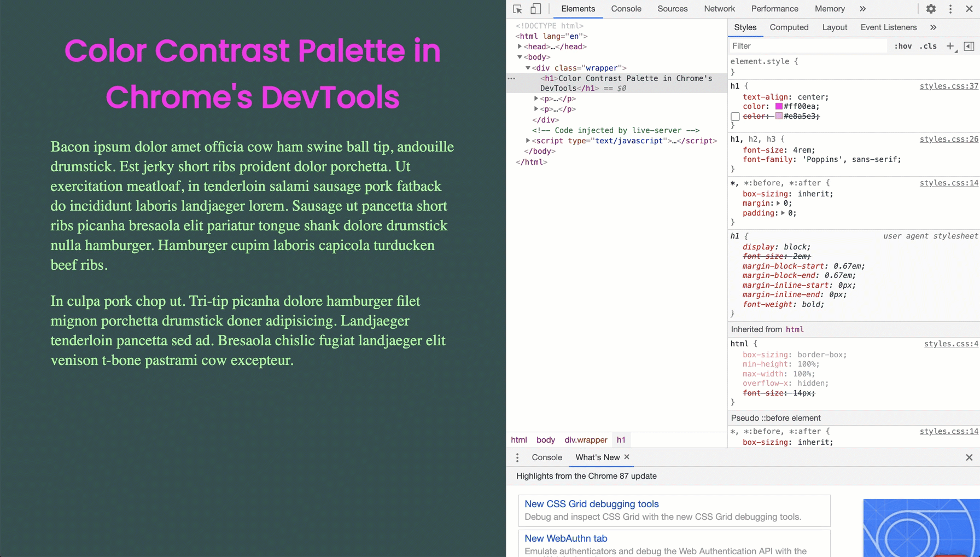Viewport: 980px width, 557px height.
Task: Expand the padding shorthand property
Action: [783, 213]
